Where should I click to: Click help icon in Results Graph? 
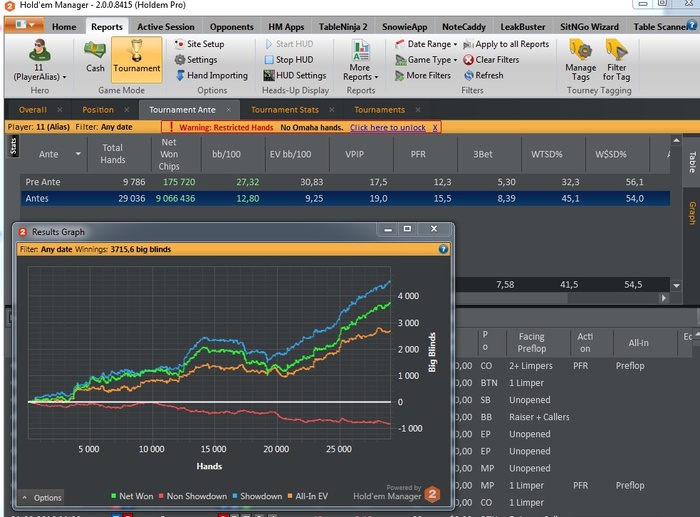tap(443, 249)
